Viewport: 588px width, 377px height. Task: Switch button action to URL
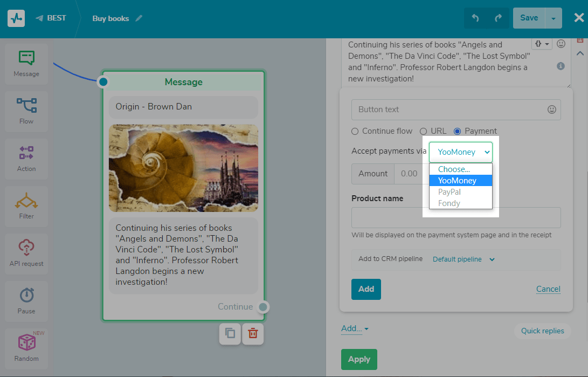point(424,131)
